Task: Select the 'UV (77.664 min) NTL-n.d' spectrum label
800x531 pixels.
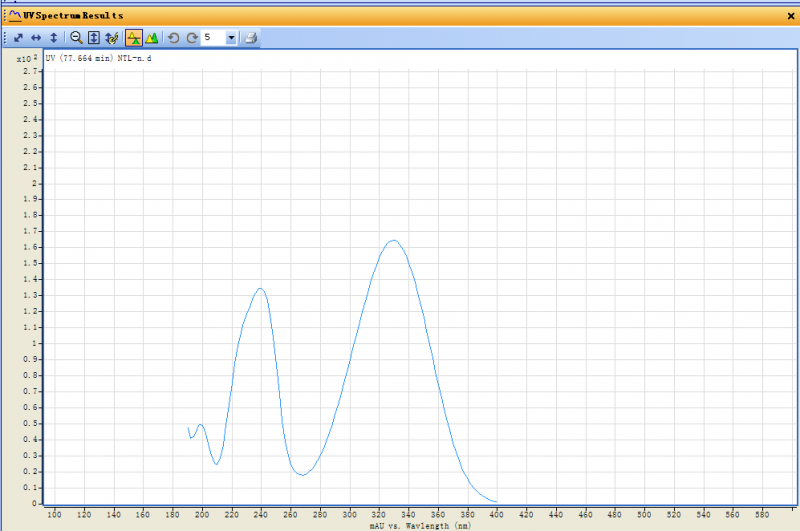Action: click(98, 58)
